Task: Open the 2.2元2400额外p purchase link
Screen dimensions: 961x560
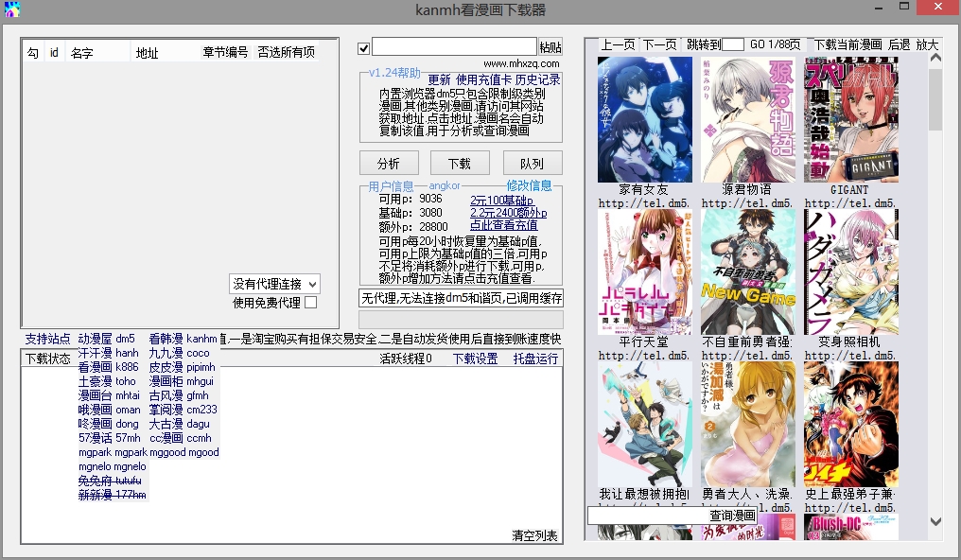Action: (x=509, y=213)
